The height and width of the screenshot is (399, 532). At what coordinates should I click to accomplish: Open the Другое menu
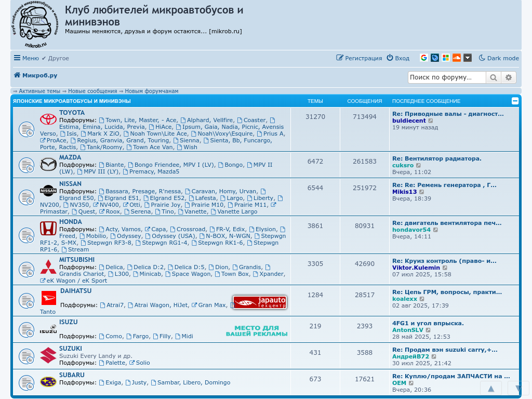[55, 58]
